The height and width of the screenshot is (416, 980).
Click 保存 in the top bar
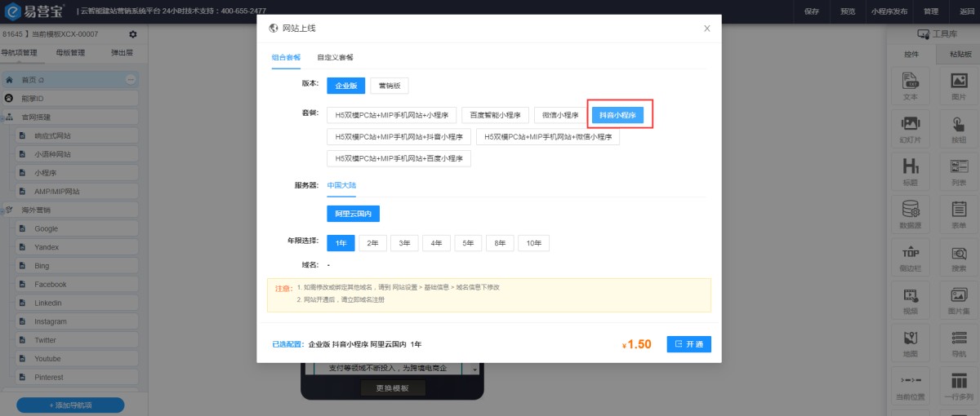(x=811, y=11)
